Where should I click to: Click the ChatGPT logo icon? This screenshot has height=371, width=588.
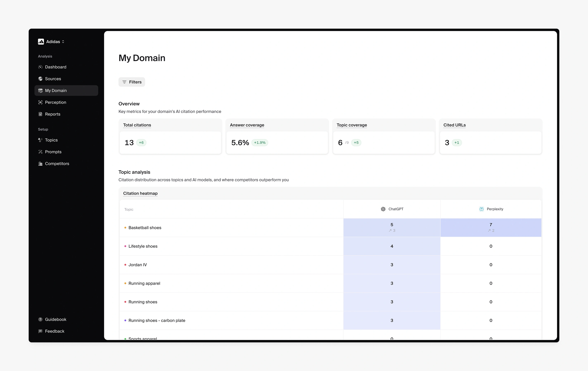coord(383,209)
